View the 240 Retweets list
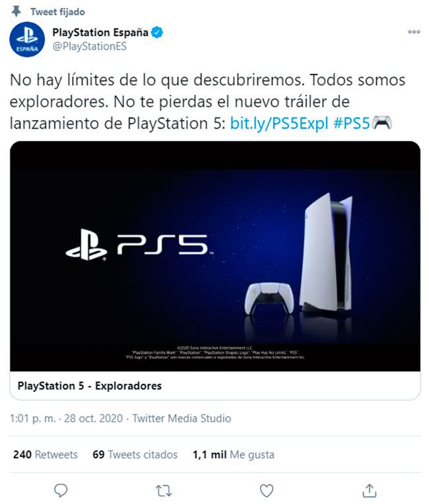 [x=46, y=455]
